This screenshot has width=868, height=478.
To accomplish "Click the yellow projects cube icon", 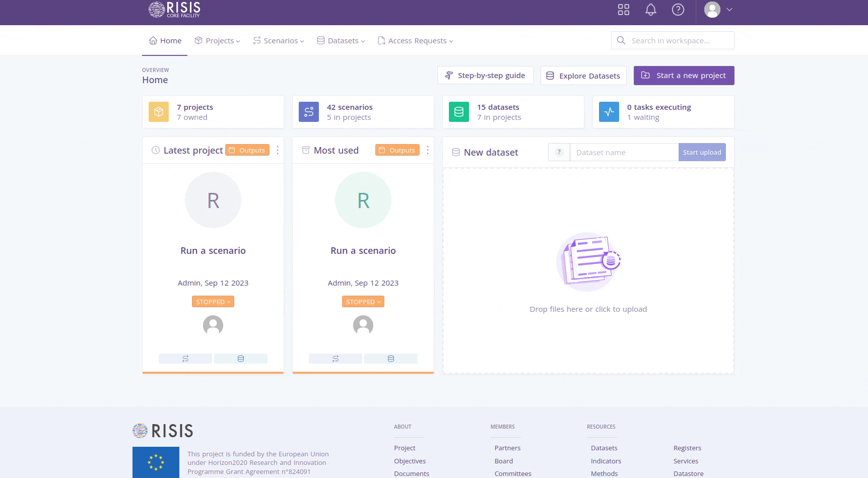I will tap(159, 112).
